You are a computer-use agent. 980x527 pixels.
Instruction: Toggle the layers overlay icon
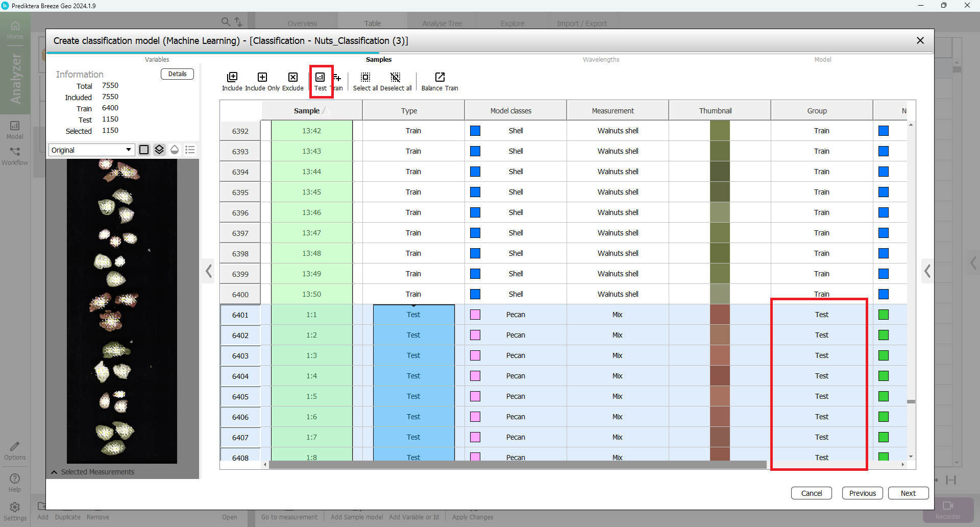[x=159, y=150]
